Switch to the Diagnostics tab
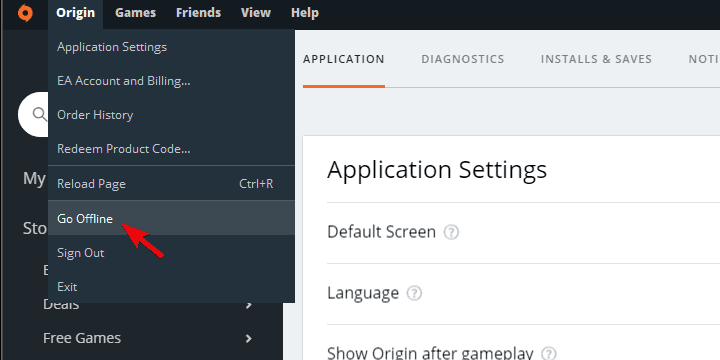 pos(463,59)
